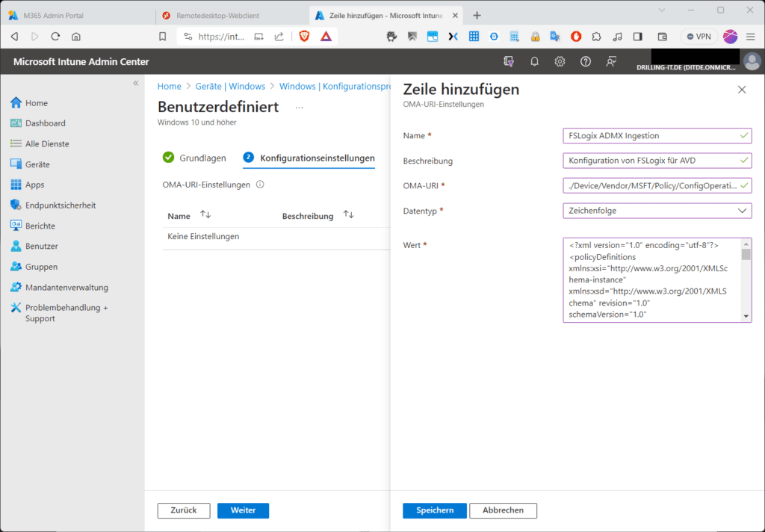The image size is (765, 532).
Task: Open the Dashboard navigation item
Action: [38, 123]
